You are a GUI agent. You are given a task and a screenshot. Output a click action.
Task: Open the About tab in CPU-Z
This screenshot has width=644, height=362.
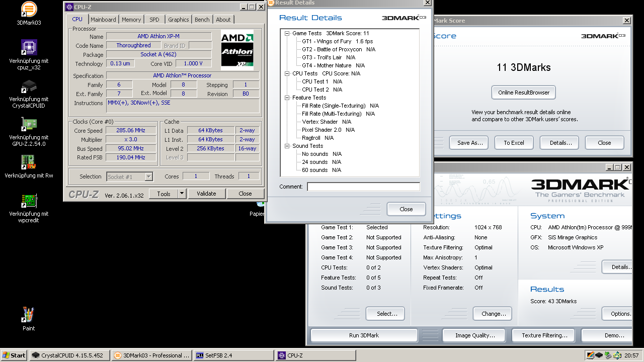click(x=223, y=20)
